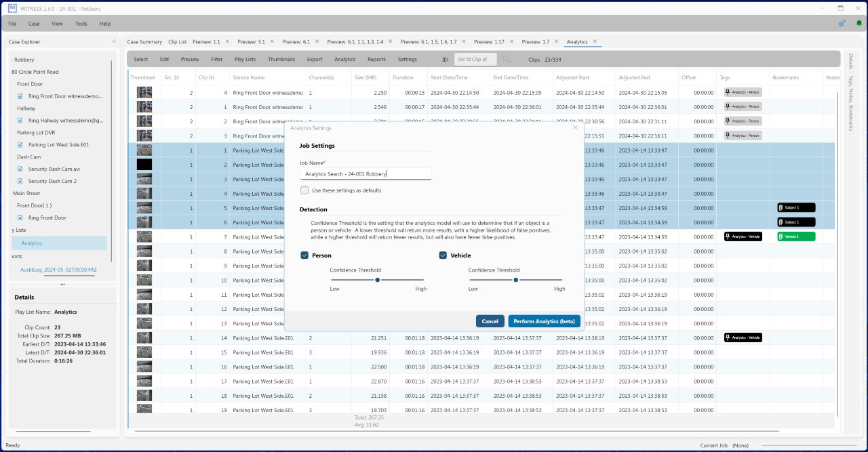Click the Person confidence threshold slider handle
Viewport: 868px width, 452px height.
point(378,279)
